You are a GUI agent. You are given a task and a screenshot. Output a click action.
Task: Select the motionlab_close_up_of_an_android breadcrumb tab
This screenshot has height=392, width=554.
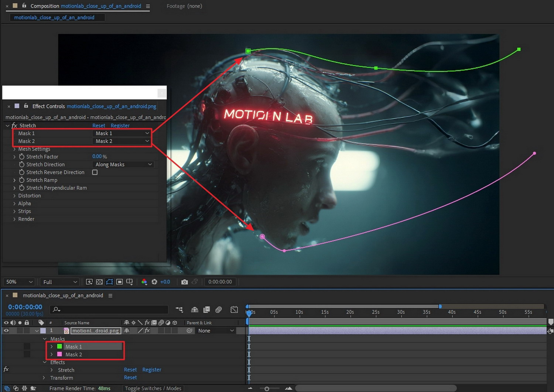(54, 17)
